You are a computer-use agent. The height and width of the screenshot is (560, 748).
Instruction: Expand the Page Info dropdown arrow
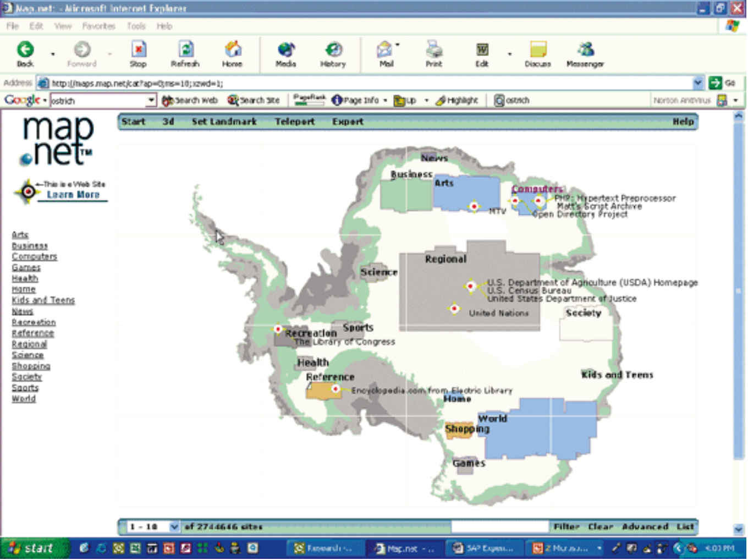pyautogui.click(x=385, y=101)
